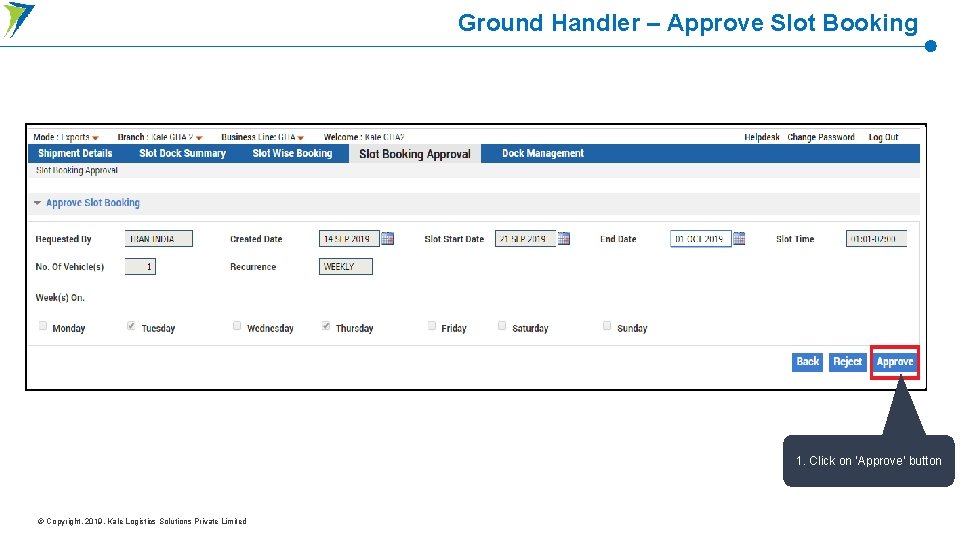Click the Recurrence WEEKLY field

tap(345, 266)
